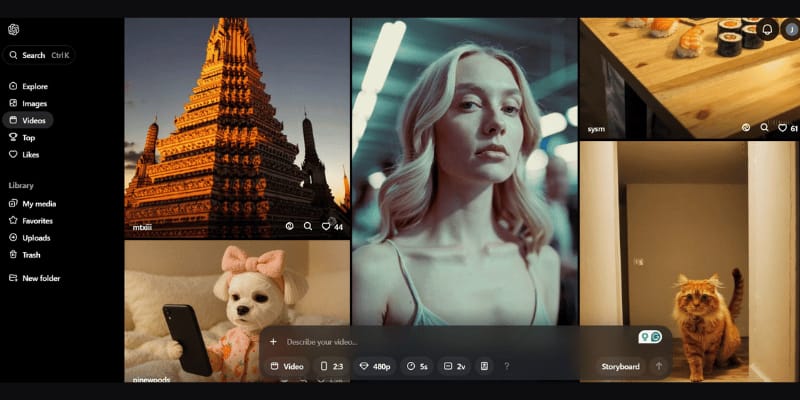This screenshot has height=400, width=800.
Task: Click the magnifier icon on temple video
Action: pos(308,226)
